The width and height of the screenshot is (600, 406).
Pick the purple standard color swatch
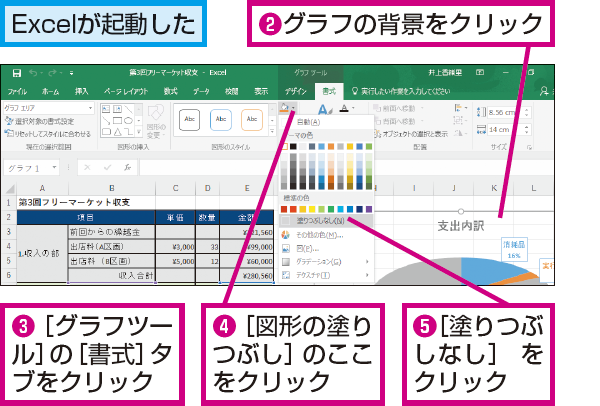click(369, 209)
